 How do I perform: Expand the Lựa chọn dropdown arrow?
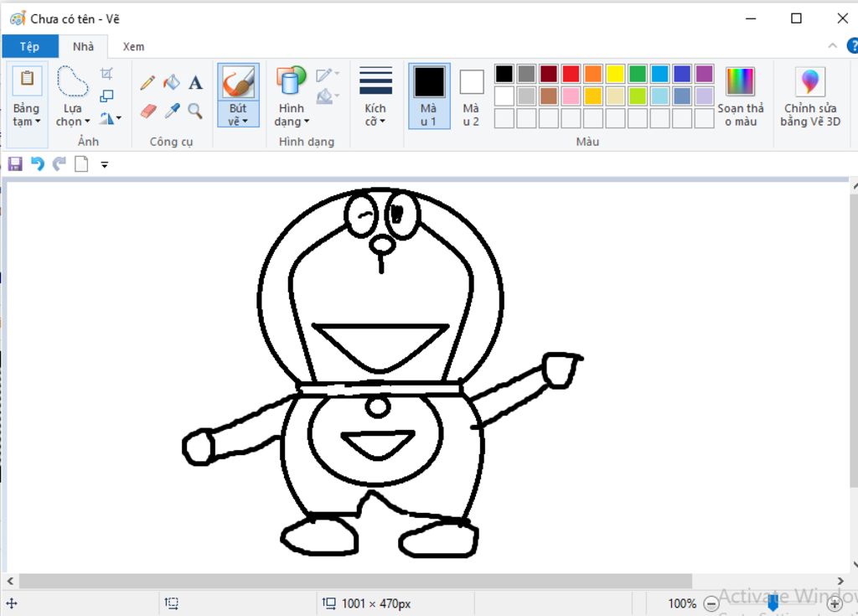pyautogui.click(x=87, y=121)
